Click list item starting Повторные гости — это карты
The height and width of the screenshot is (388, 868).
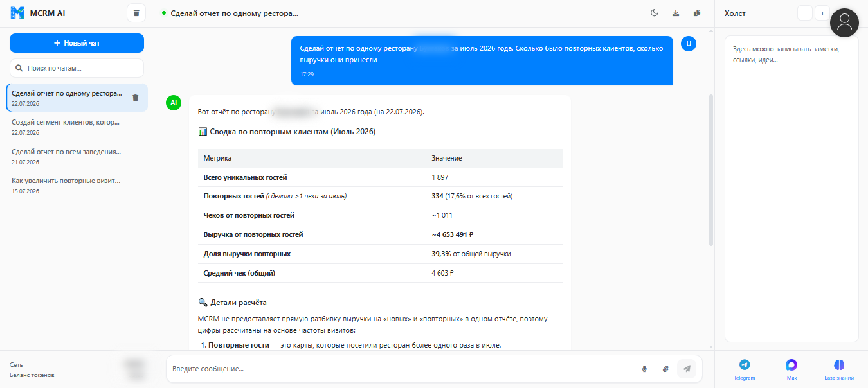click(354, 345)
